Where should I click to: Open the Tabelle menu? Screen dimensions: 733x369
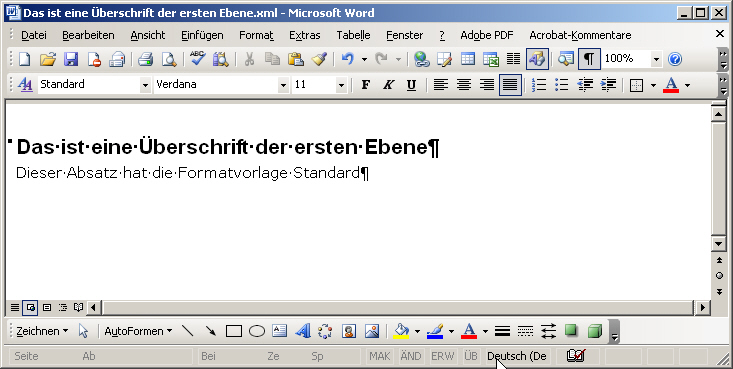353,35
